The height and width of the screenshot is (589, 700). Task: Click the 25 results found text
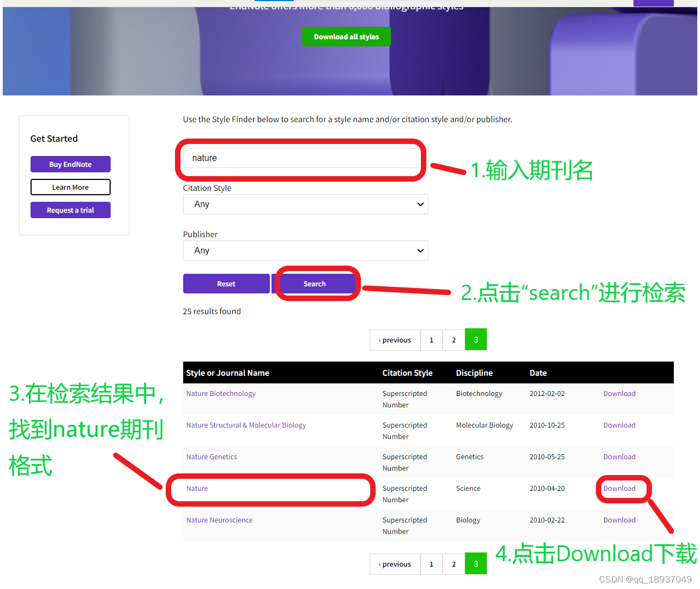[x=212, y=311]
